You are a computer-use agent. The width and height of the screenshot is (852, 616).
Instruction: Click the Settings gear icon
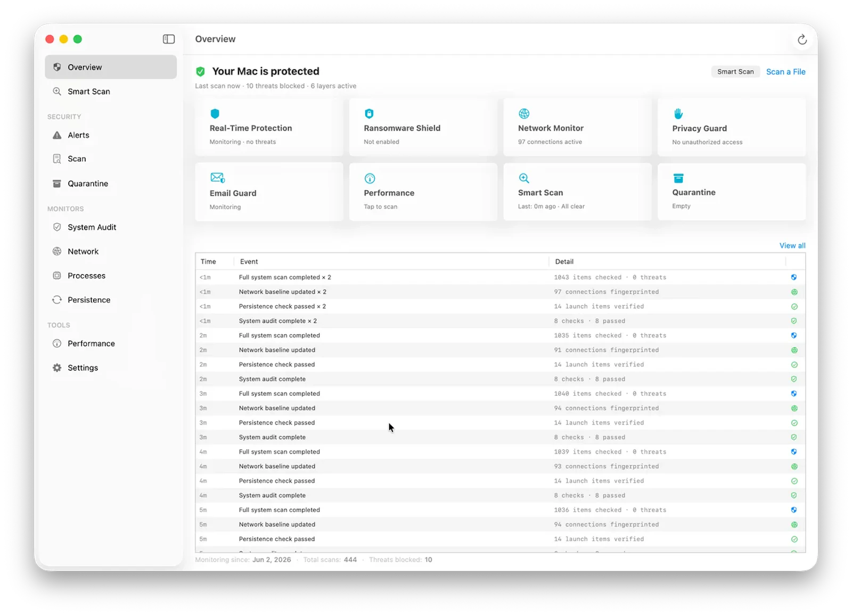57,368
